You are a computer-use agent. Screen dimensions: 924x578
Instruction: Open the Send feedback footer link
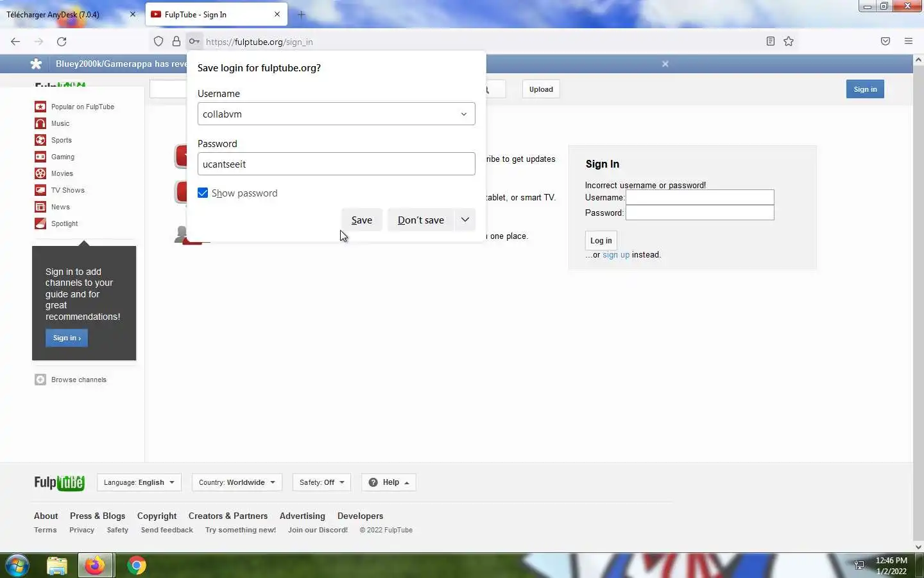[167, 530]
